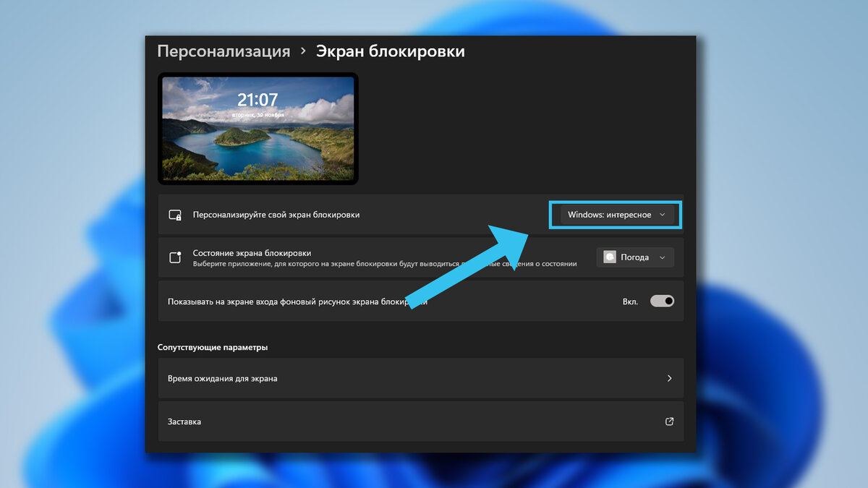
Task: Click the 21:07 clock in the preview
Action: 258,100
